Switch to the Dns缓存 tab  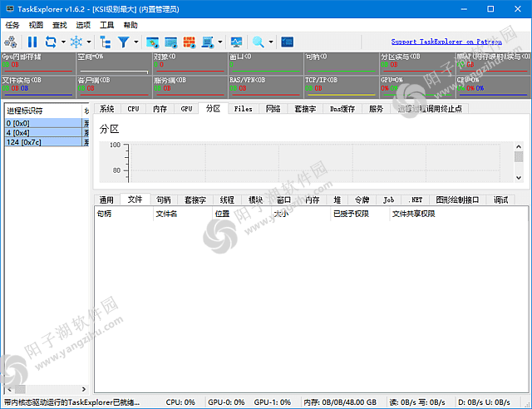tap(342, 109)
